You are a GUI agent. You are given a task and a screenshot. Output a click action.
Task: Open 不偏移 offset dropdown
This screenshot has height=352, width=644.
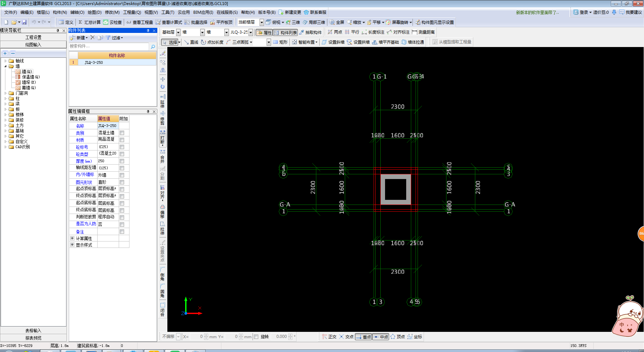click(178, 337)
